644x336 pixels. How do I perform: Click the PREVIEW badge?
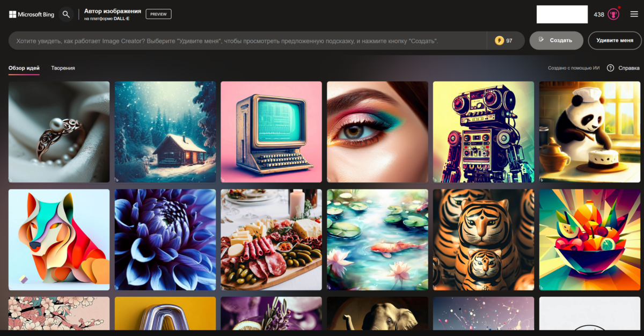pos(158,14)
